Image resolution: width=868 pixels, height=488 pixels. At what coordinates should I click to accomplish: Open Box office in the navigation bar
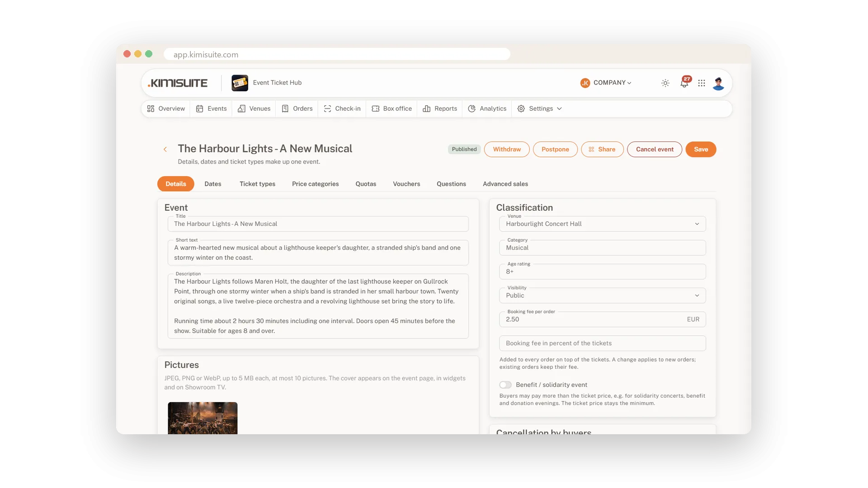392,109
